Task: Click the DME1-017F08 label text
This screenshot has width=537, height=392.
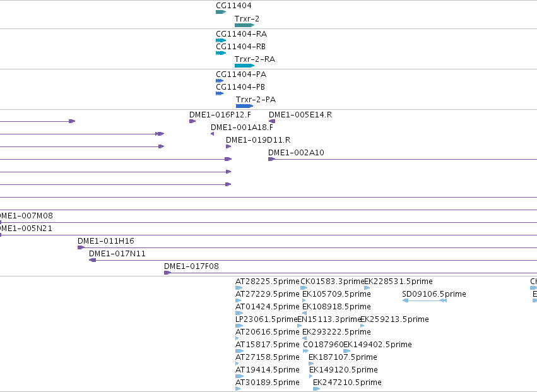Action: click(191, 266)
